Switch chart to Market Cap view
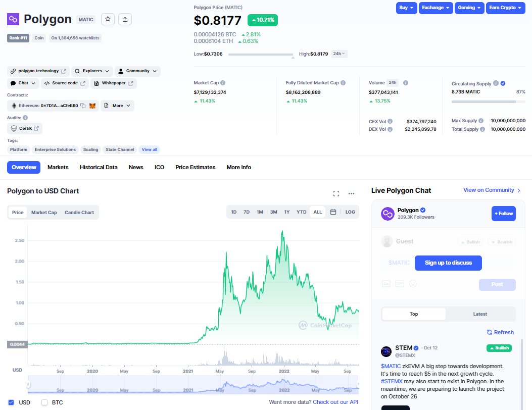 (x=44, y=212)
